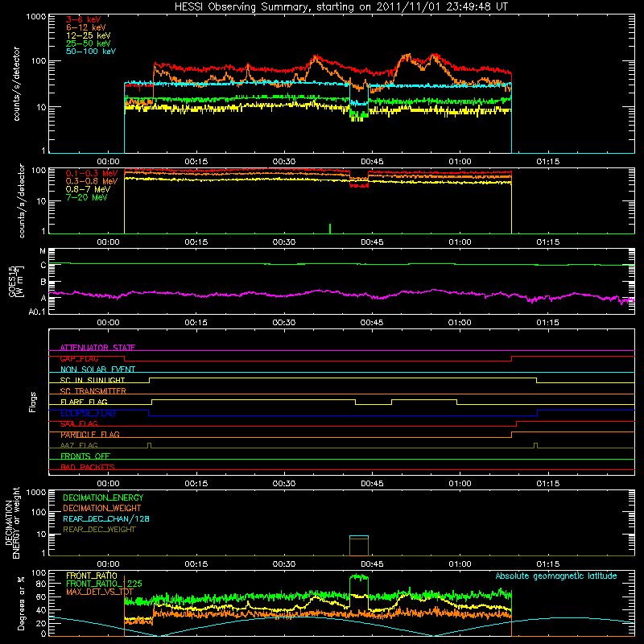Screen dimensions: 644x644
Task: Click the 0.1-0.3 MeV legend label
Action: coord(92,173)
